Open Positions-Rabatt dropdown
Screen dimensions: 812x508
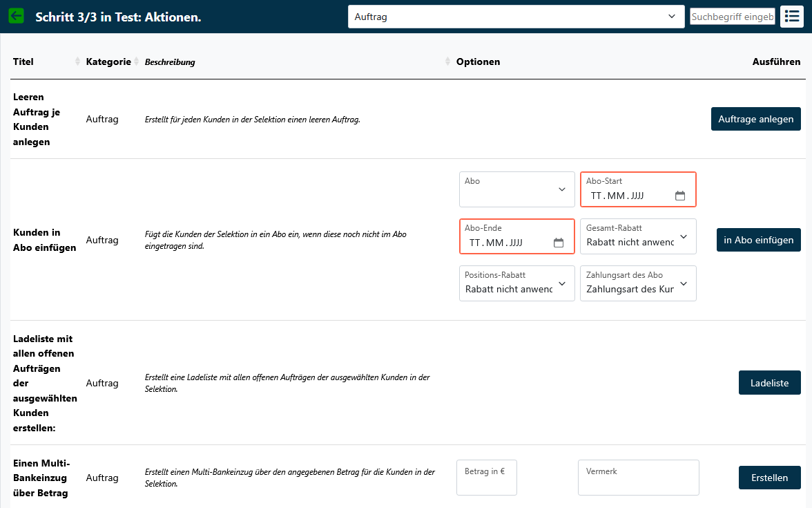[516, 283]
